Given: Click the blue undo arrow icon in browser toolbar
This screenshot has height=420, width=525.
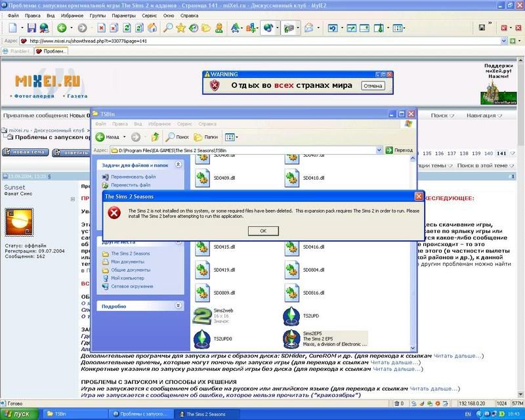Looking at the screenshot, I should (333, 28).
